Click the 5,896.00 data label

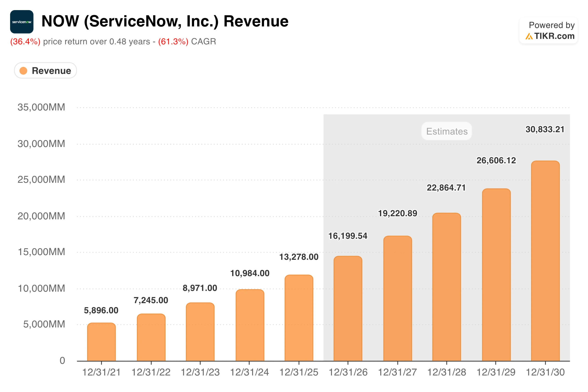(101, 310)
